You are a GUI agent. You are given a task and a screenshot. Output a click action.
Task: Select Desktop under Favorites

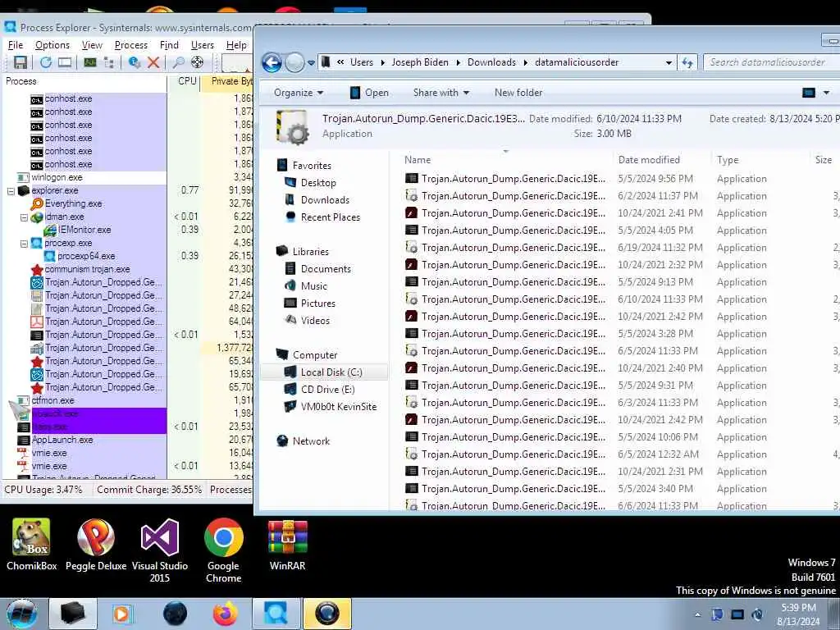(318, 183)
